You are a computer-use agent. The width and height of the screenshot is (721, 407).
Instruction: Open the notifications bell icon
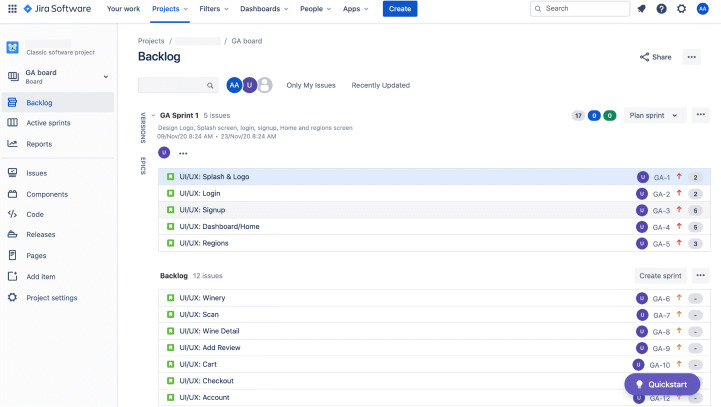click(641, 9)
